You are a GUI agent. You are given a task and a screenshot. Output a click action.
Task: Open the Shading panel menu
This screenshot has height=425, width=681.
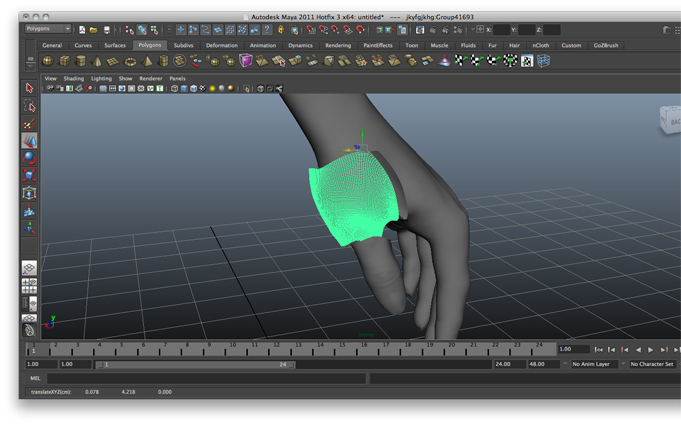click(x=73, y=79)
